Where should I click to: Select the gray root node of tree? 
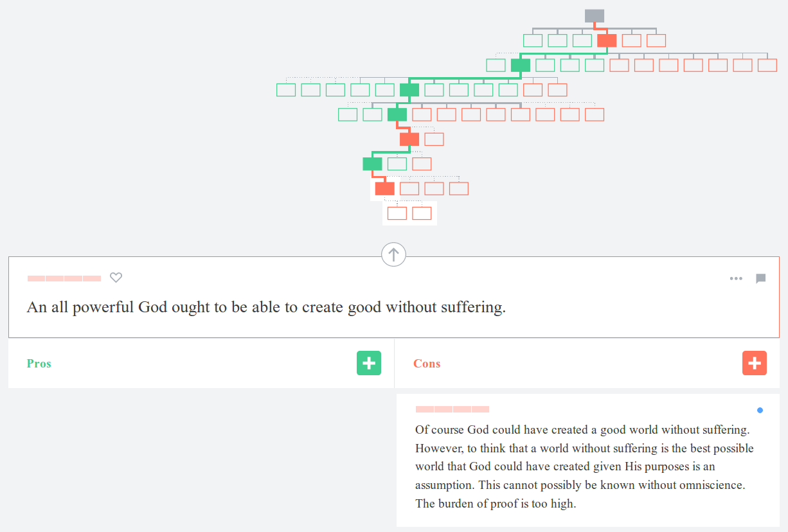pos(595,16)
